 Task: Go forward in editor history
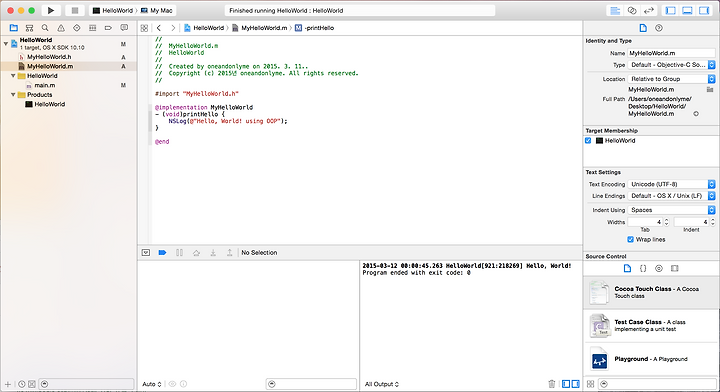173,28
